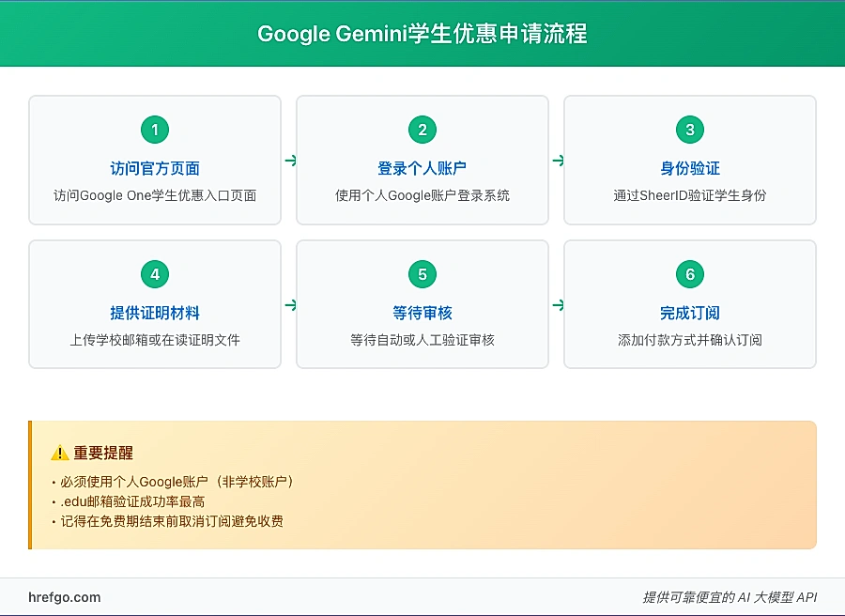Click the text "使用个人Google账户登录系统"
845x616 pixels.
(422, 195)
